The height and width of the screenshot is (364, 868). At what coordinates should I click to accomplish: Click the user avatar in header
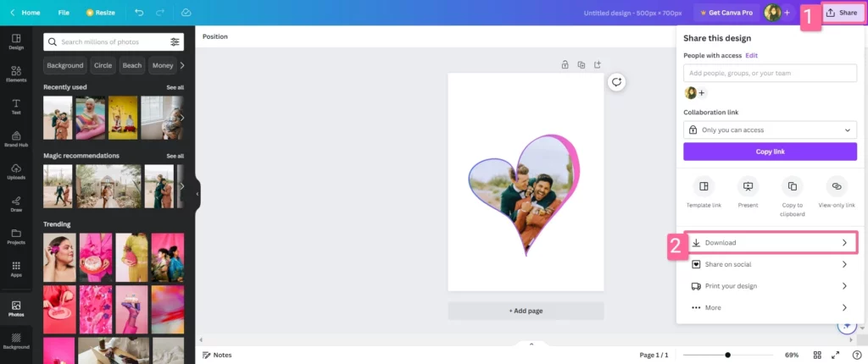point(772,13)
